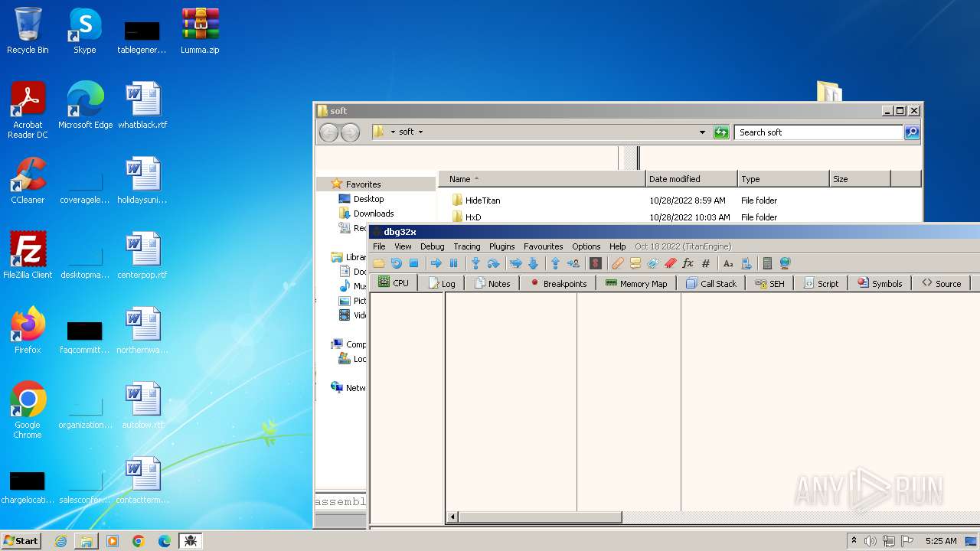Open the Comments toolbar icon

(x=635, y=263)
